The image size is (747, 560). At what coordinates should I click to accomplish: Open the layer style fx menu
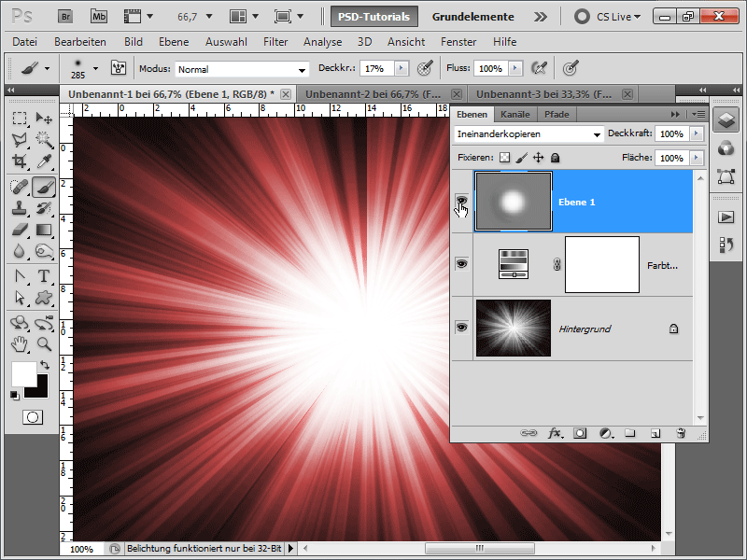coord(555,433)
